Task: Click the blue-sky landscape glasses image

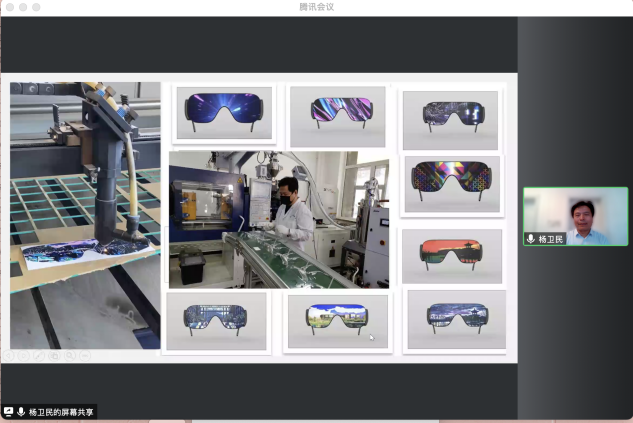Action: 338,321
